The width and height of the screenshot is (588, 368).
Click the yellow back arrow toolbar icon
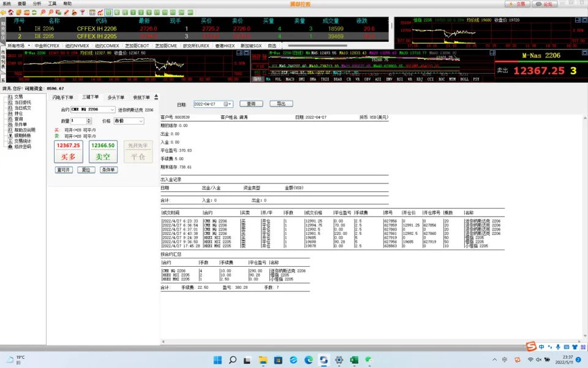tap(4, 12)
